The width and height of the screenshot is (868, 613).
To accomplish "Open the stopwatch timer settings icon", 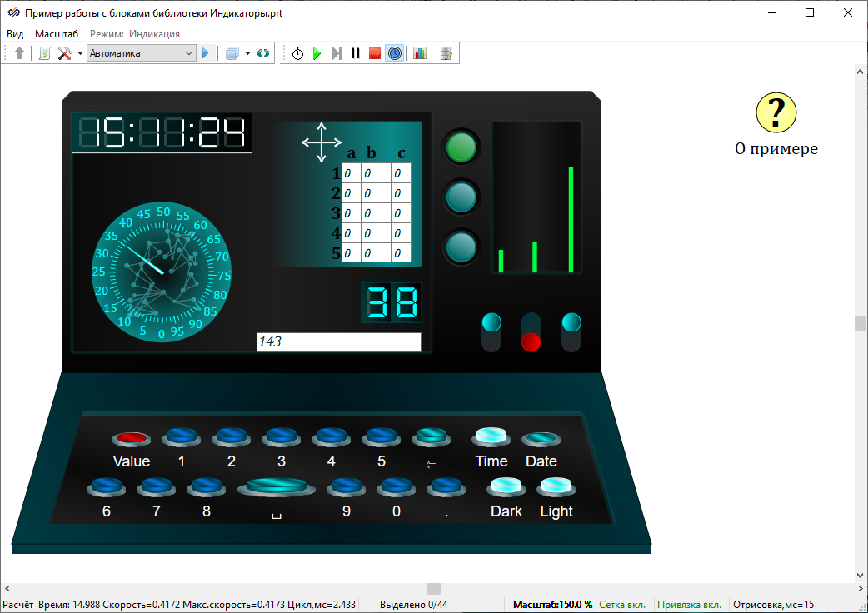I will tap(297, 53).
